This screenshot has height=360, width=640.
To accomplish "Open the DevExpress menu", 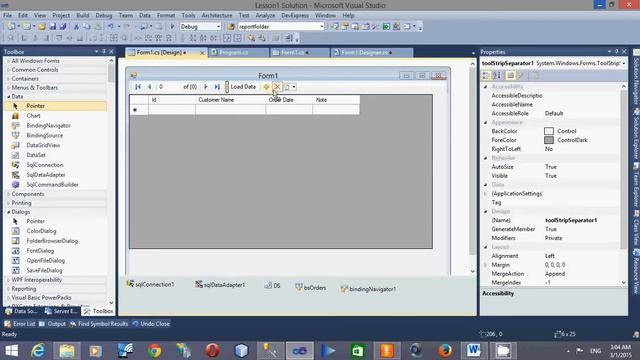I will tap(295, 15).
